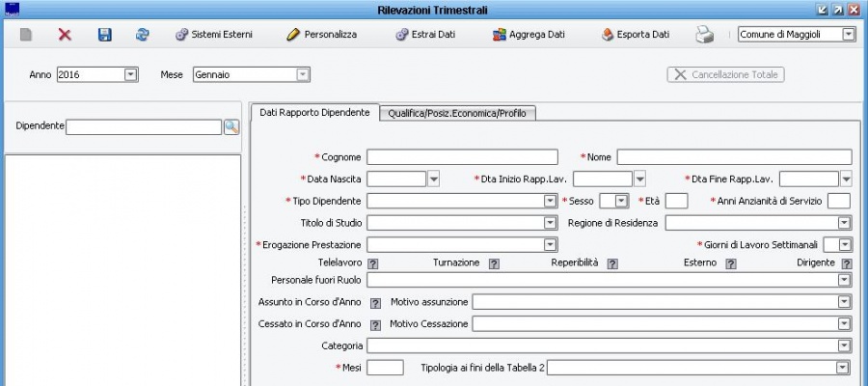This screenshot has width=868, height=386.
Task: Expand the Categoria dropdown
Action: pyautogui.click(x=844, y=346)
